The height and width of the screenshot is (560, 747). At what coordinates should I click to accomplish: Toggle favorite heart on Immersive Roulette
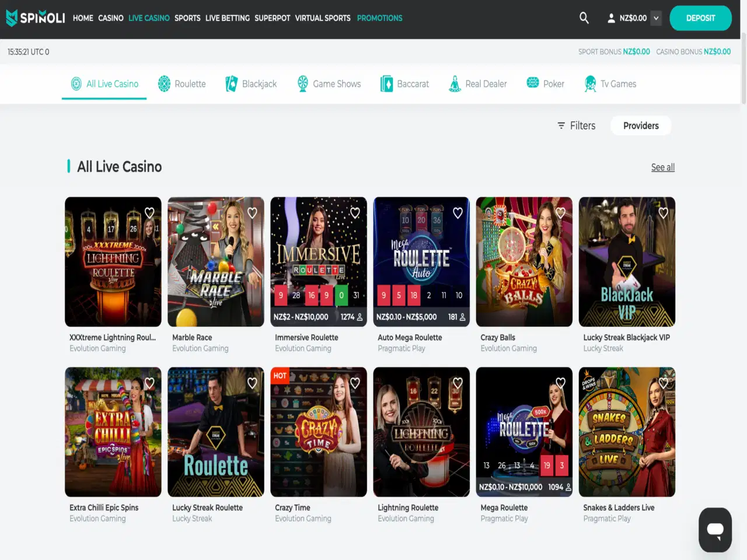coord(355,213)
